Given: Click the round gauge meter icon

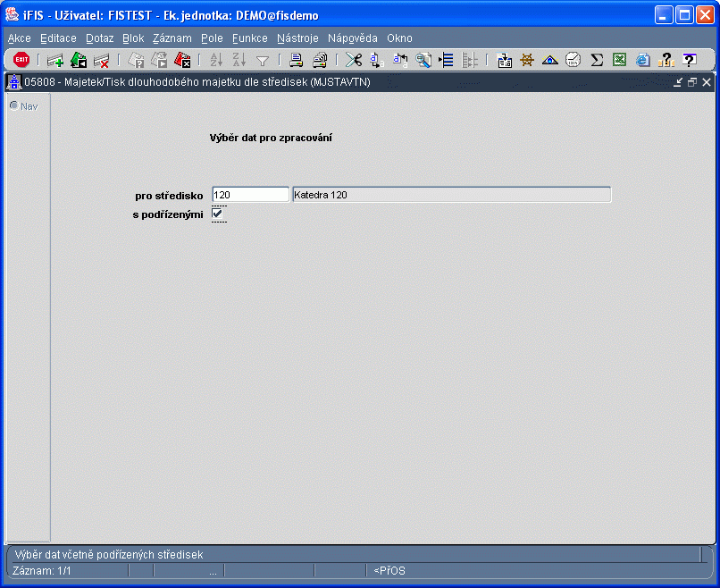Looking at the screenshot, I should coord(573,60).
